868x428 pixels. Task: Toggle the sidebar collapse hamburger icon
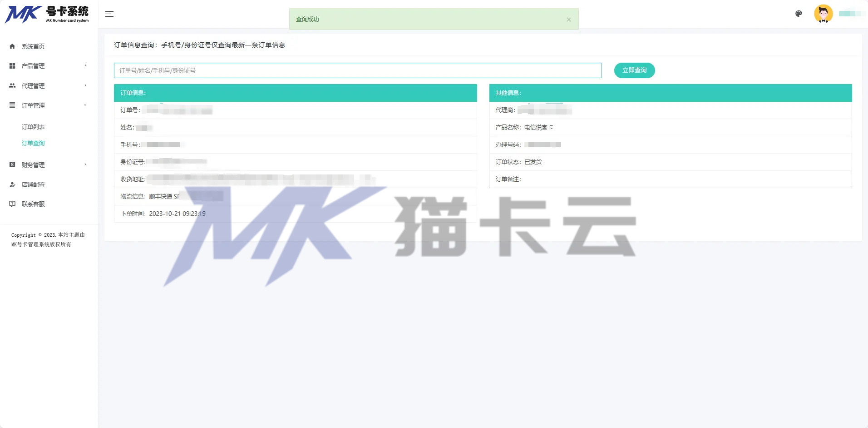109,14
